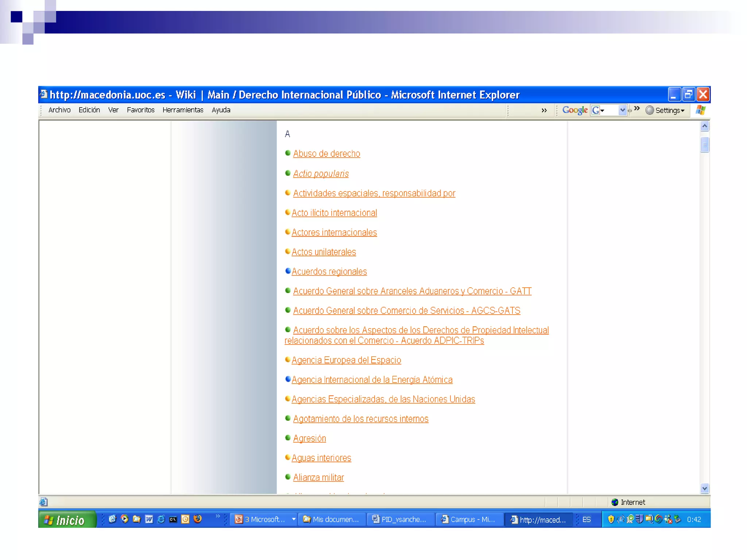Click the ES language bar indicator
The image size is (747, 560).
(586, 520)
